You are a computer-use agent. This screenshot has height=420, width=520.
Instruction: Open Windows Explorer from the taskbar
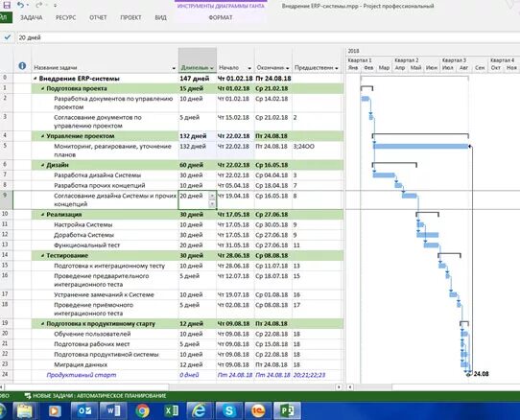(x=25, y=411)
